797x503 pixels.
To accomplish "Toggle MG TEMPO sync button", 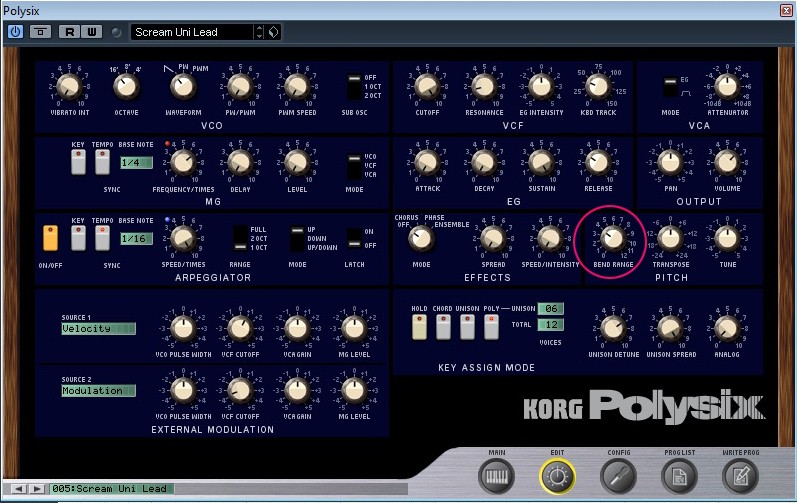I will pos(102,162).
